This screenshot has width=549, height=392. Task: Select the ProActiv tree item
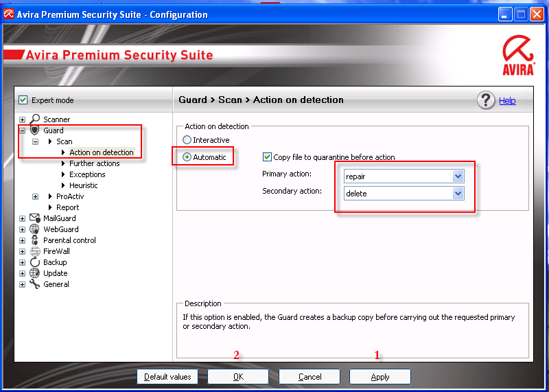tap(70, 196)
